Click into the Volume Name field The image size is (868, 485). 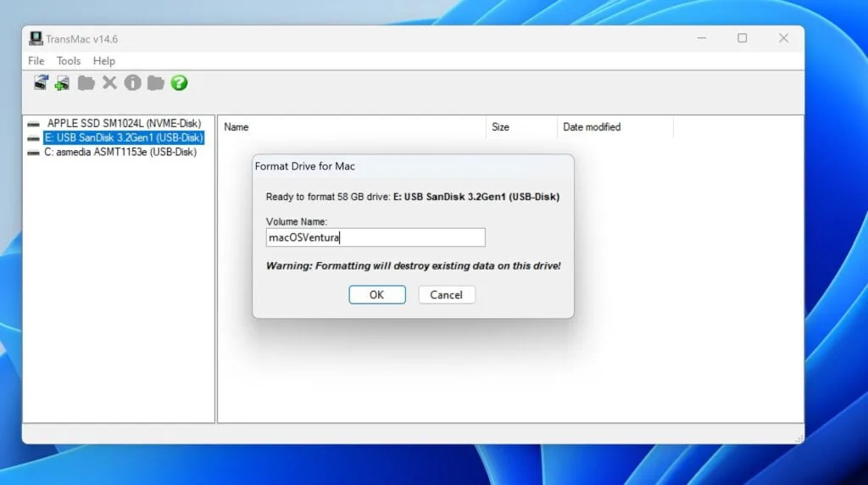click(x=376, y=237)
